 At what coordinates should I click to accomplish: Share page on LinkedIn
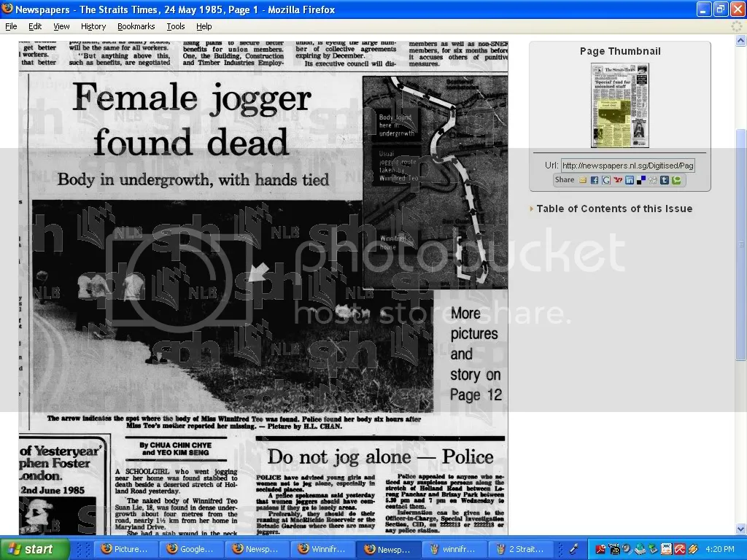coord(630,180)
